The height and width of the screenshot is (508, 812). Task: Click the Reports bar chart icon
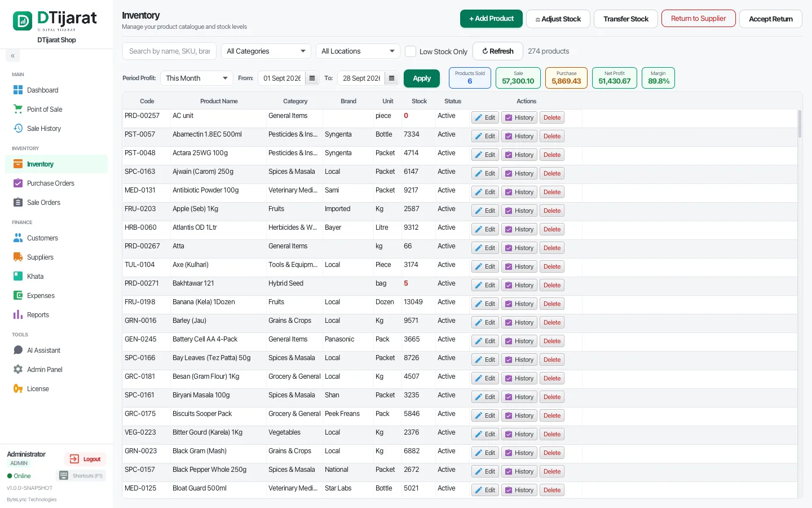(x=18, y=314)
